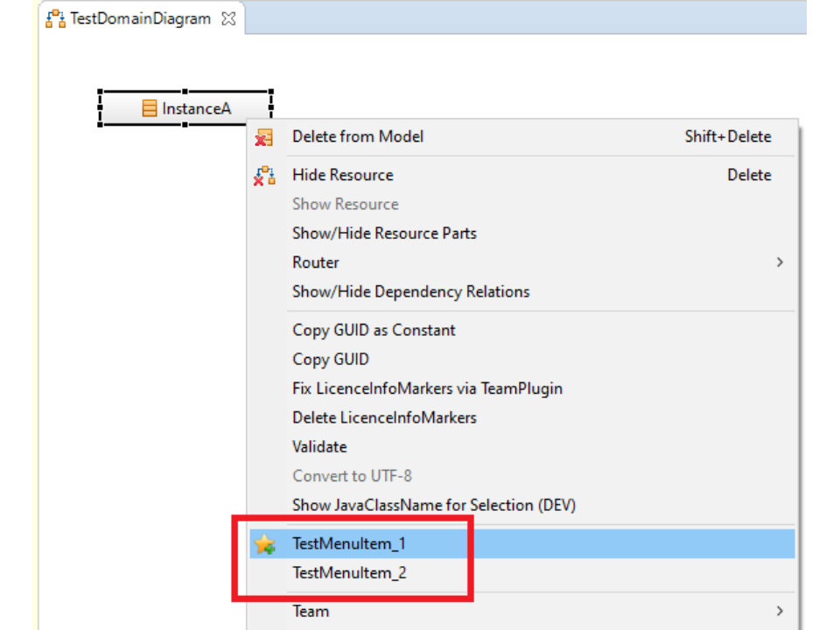Image resolution: width=840 pixels, height=630 pixels.
Task: Choose the disabled Show Resource entry
Action: coord(522,204)
